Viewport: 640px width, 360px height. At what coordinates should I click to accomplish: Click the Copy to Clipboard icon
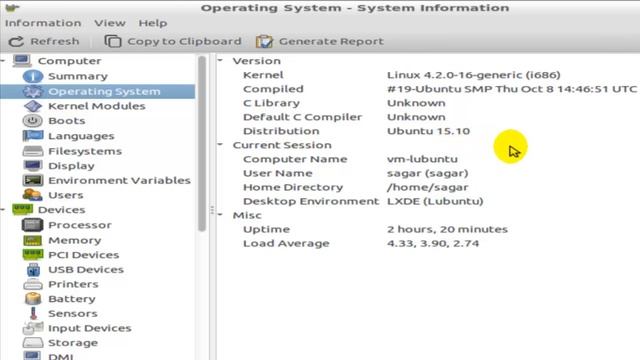[x=113, y=41]
